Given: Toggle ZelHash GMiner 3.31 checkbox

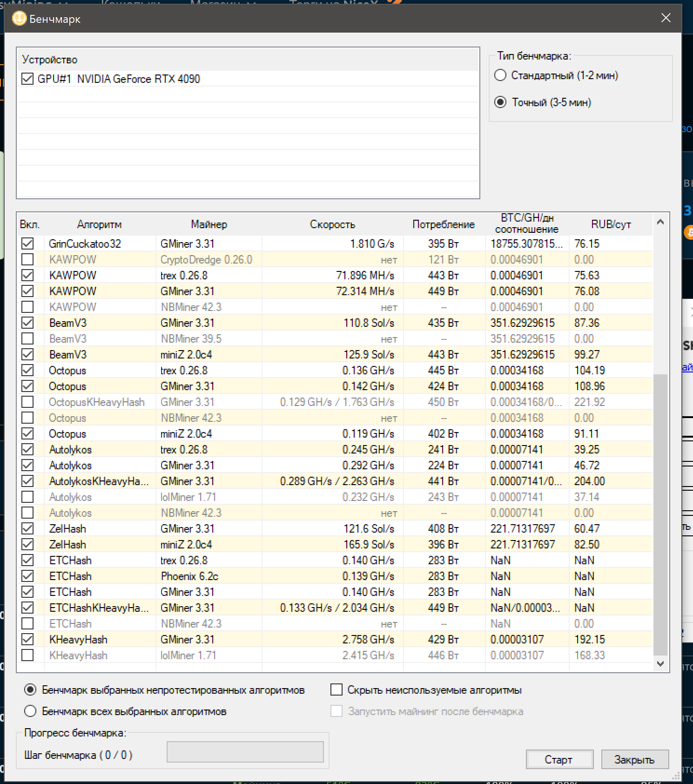Looking at the screenshot, I should click(x=27, y=528).
